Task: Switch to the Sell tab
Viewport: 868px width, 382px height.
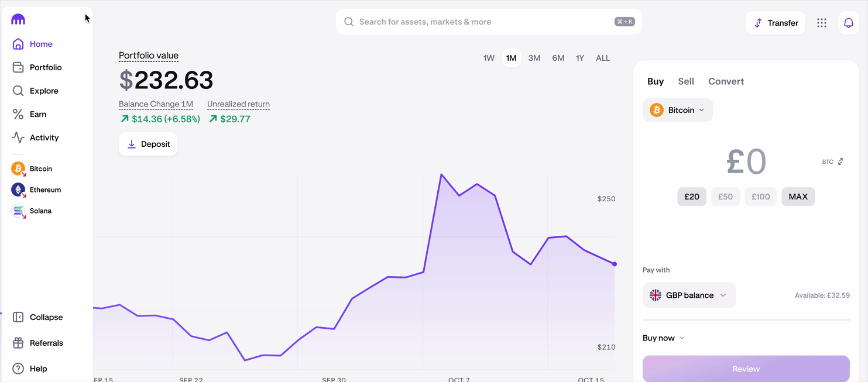Action: coord(686,81)
